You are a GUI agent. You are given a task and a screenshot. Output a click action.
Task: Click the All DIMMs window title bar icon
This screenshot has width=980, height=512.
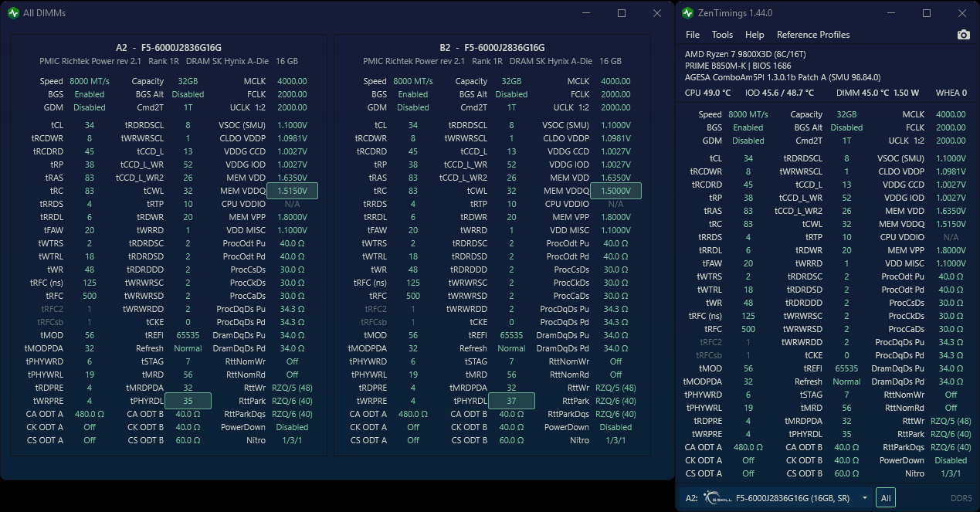[12, 13]
